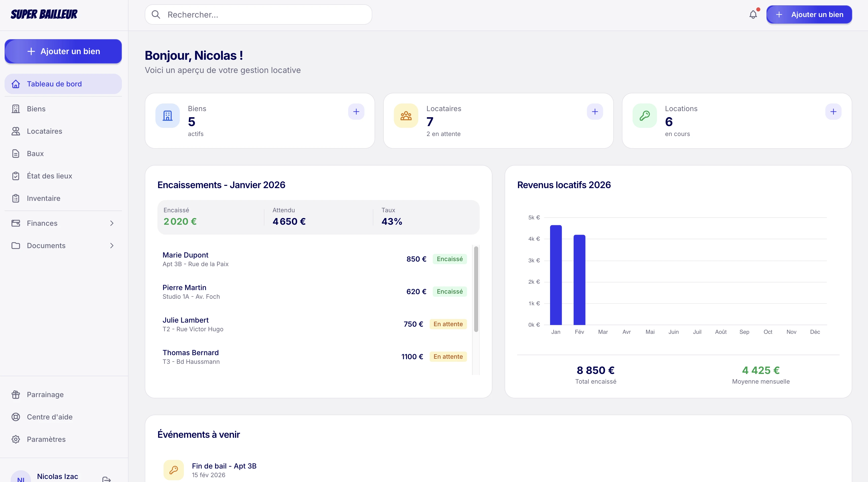Click the people icon in Locataires card
868x482 pixels.
click(x=406, y=116)
